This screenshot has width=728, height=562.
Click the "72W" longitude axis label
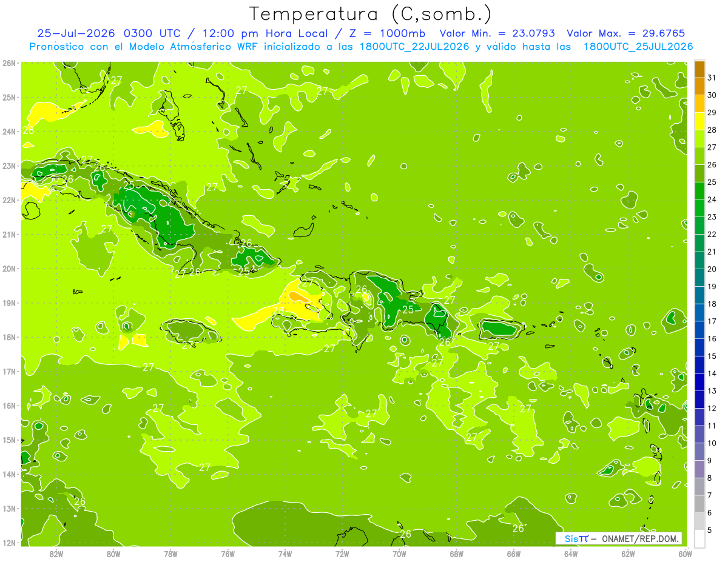[342, 554]
